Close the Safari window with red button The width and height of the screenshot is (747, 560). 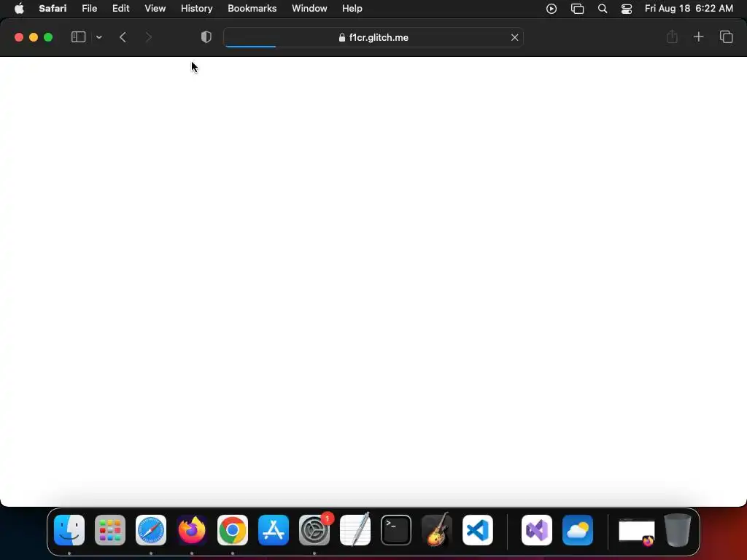point(19,37)
